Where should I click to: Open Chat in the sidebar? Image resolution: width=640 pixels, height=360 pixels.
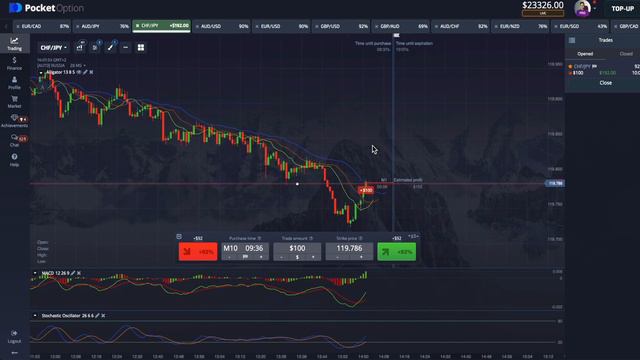[14, 140]
